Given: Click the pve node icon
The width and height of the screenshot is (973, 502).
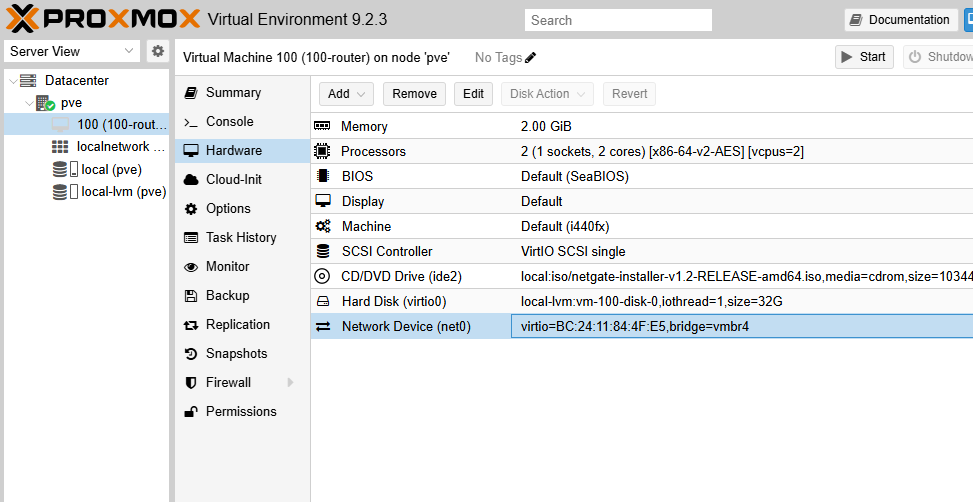Looking at the screenshot, I should coord(45,103).
